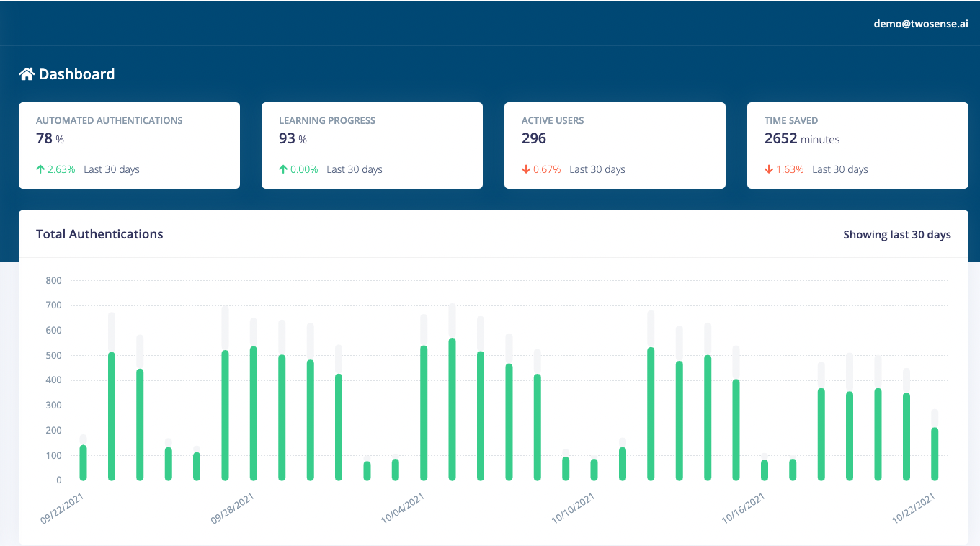Click the 10/10/2021 axis date label
The width and height of the screenshot is (980, 546).
tap(574, 508)
